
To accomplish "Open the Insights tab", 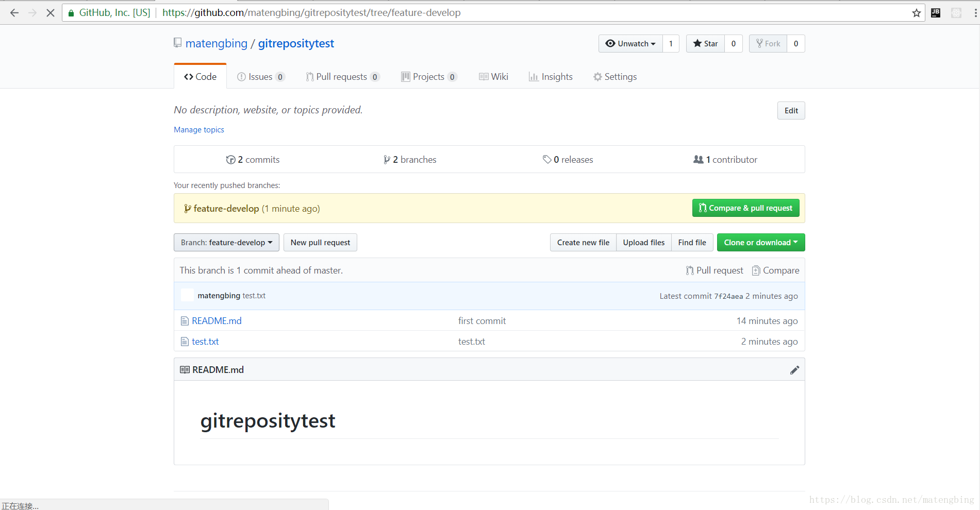I will (551, 77).
